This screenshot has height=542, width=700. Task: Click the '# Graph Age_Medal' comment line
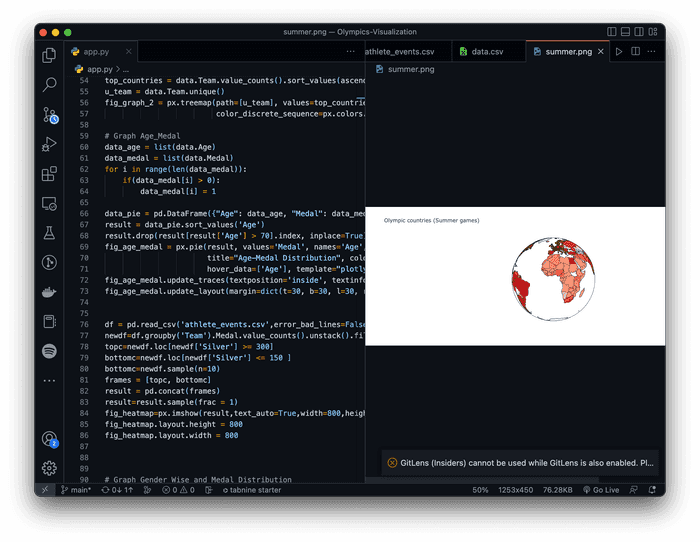tap(142, 136)
